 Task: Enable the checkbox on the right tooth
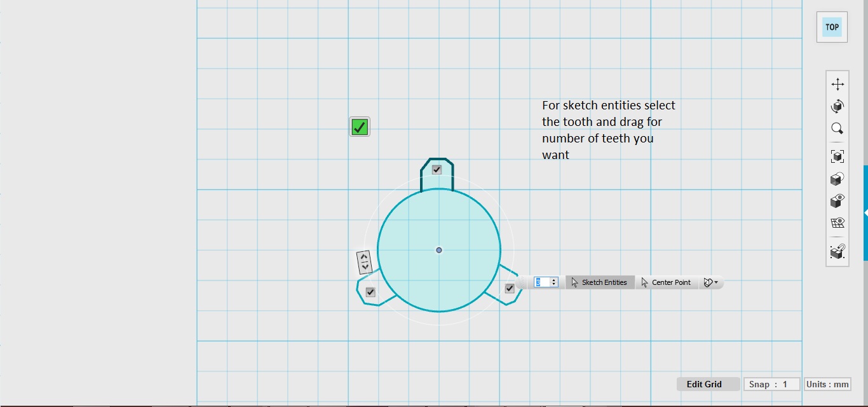click(x=509, y=288)
